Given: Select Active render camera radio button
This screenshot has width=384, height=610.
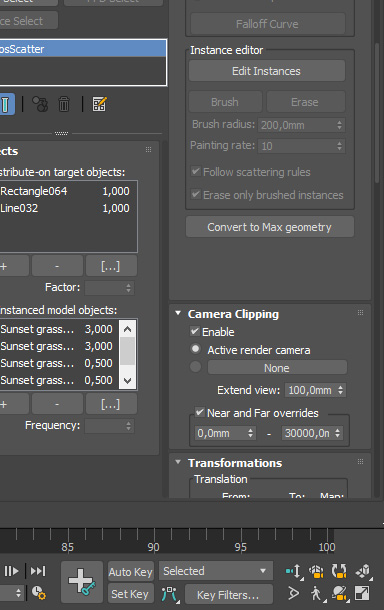Looking at the screenshot, I should [x=195, y=349].
